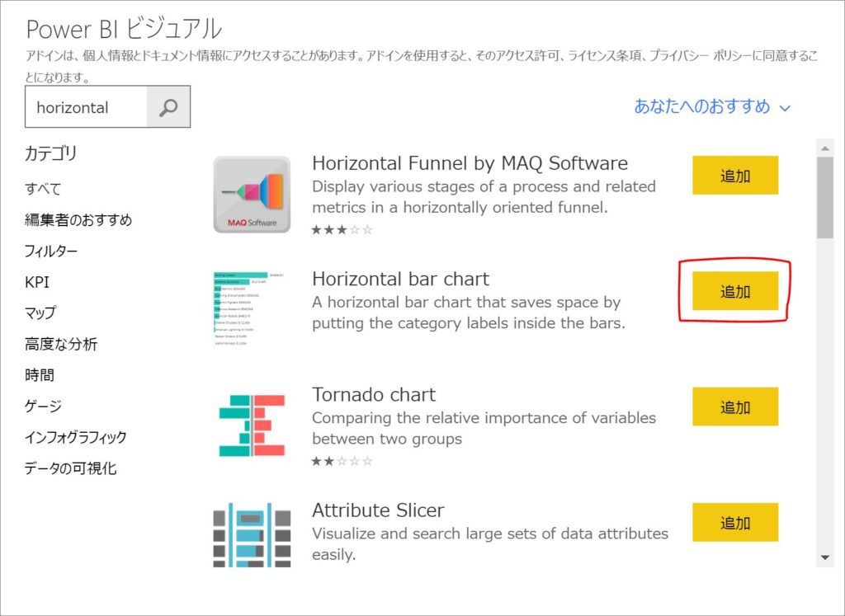Click the Horizontal Funnel description text
Screen dimensions: 845x616
[x=484, y=196]
